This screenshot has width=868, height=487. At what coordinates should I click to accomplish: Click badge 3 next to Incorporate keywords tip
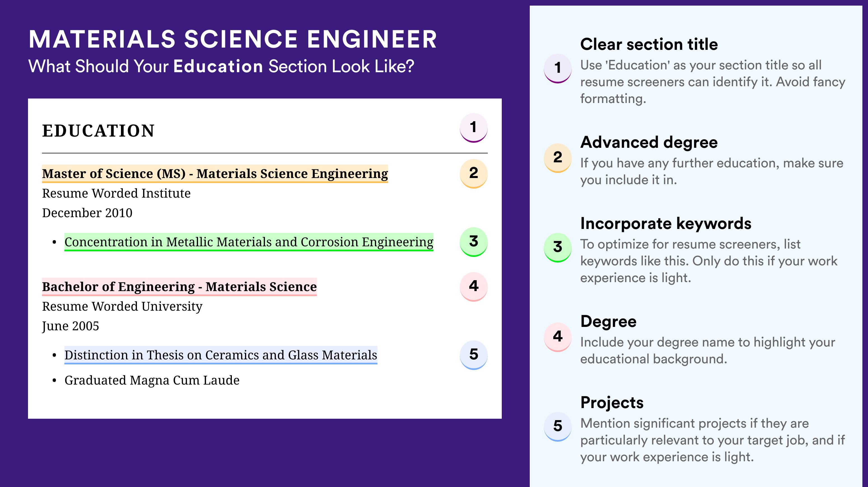click(x=558, y=247)
